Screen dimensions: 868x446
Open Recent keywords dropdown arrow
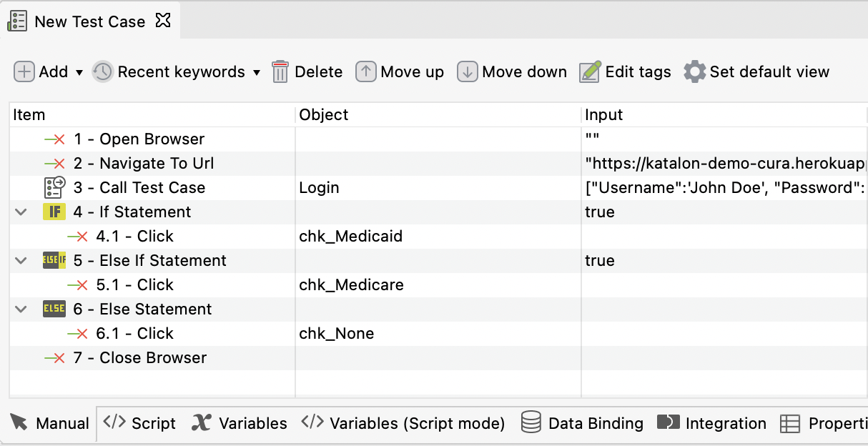point(257,72)
